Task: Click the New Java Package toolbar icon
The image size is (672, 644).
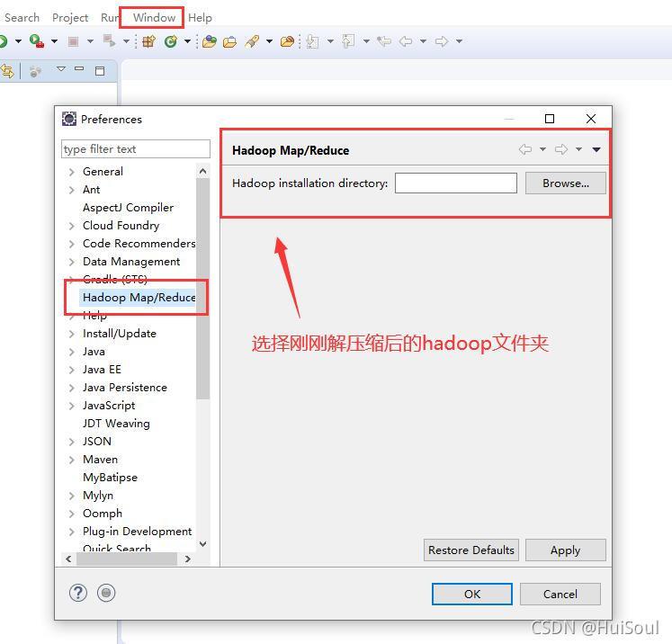Action: [x=148, y=41]
